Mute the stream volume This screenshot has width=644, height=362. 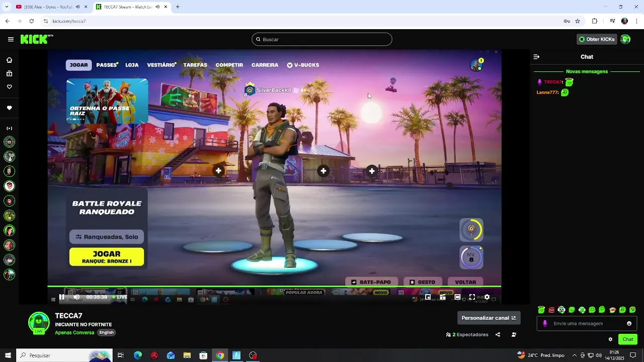click(76, 297)
